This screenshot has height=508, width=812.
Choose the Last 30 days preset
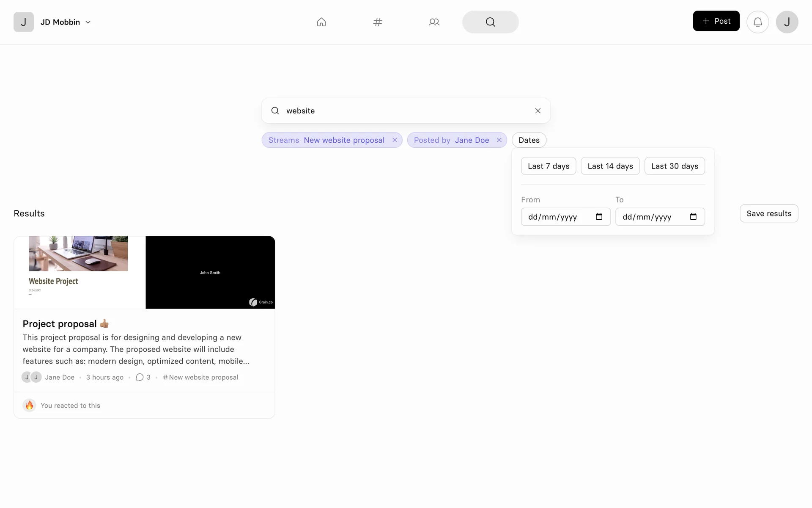point(674,166)
